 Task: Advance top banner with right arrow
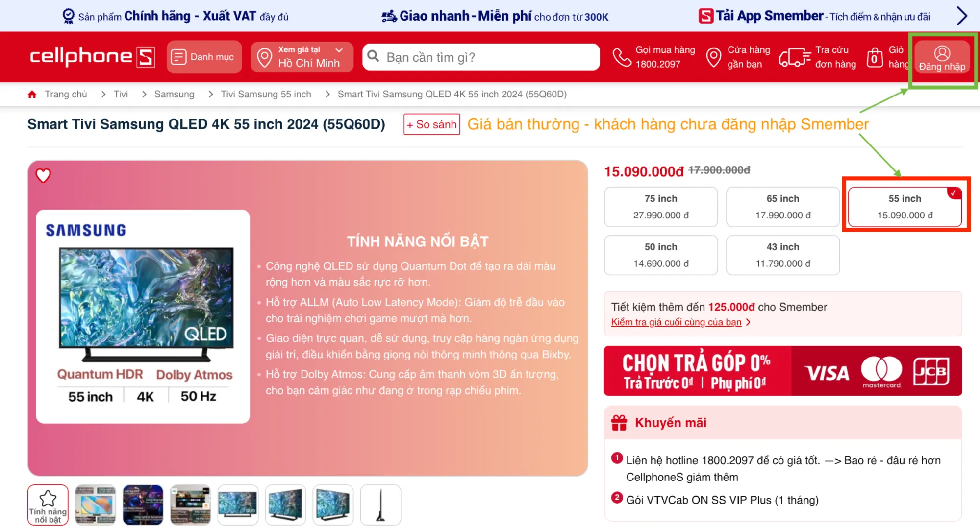(x=962, y=16)
